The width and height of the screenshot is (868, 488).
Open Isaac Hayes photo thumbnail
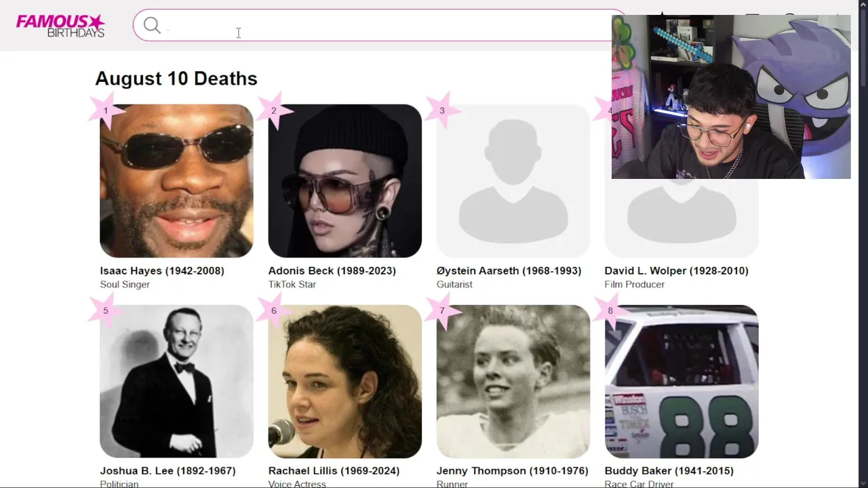[x=176, y=181]
